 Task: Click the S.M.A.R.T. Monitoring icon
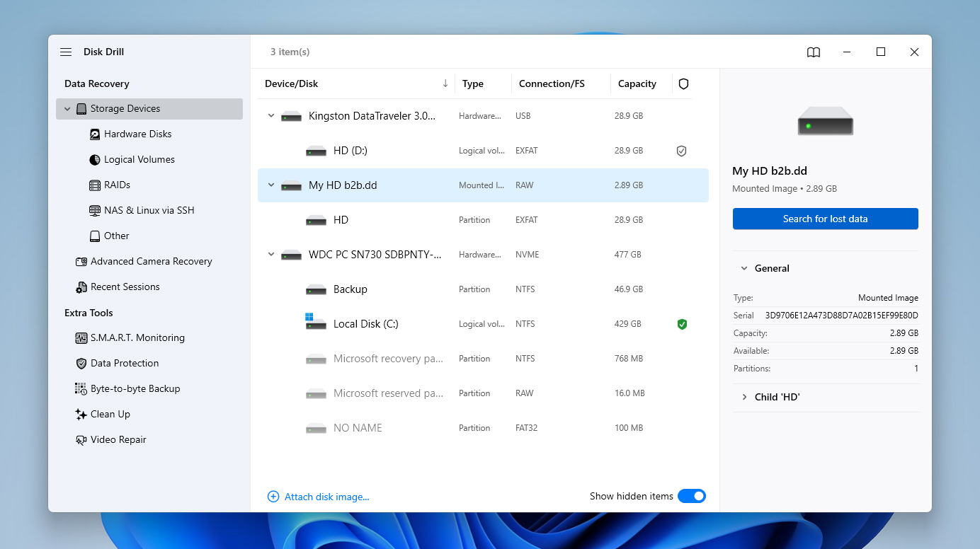tap(81, 338)
